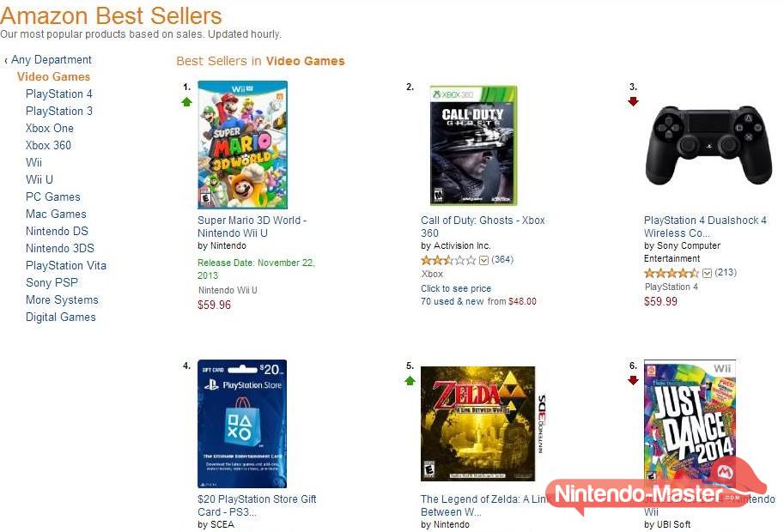
Task: Click the $20 PlayStation Store gift card image
Action: coord(242,424)
